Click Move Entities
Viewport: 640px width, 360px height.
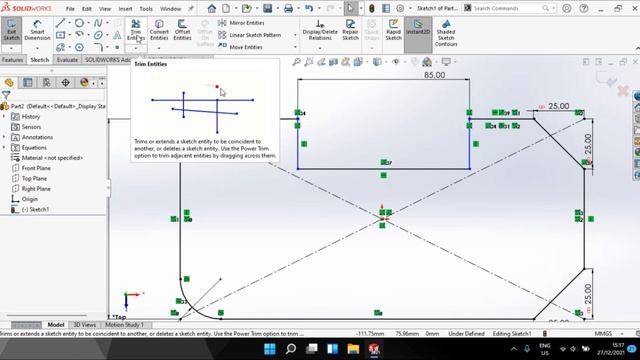click(x=240, y=47)
